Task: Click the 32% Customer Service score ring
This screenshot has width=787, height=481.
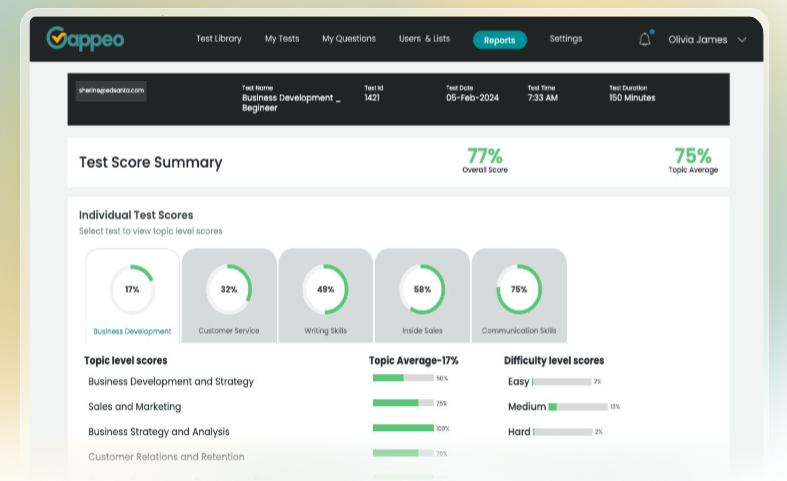Action: (x=229, y=289)
